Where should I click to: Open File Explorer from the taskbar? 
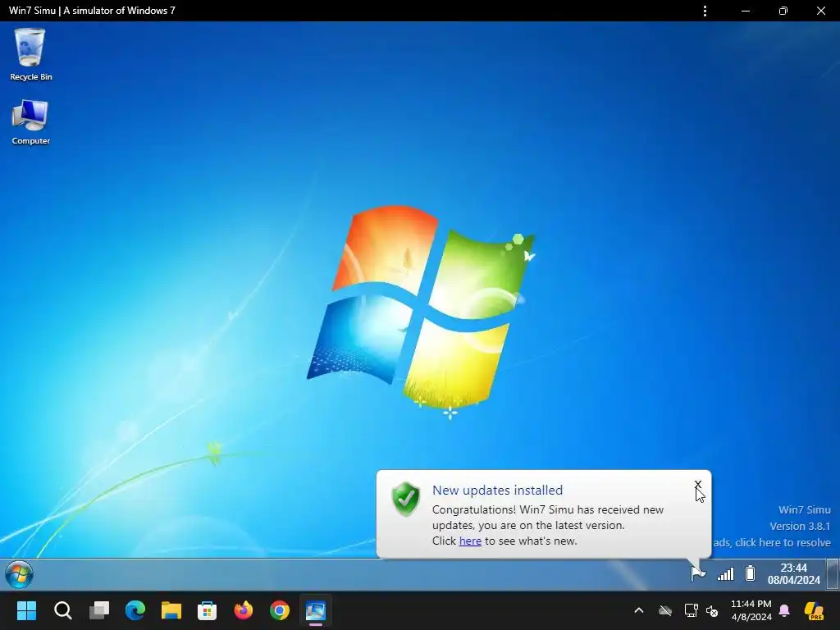tap(171, 610)
